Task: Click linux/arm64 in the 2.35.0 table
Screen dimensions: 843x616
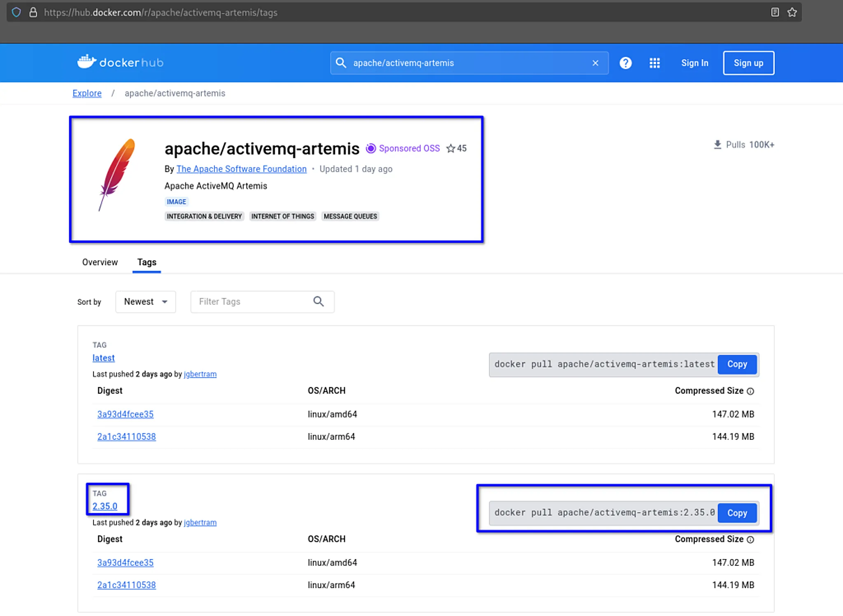Action: click(331, 585)
